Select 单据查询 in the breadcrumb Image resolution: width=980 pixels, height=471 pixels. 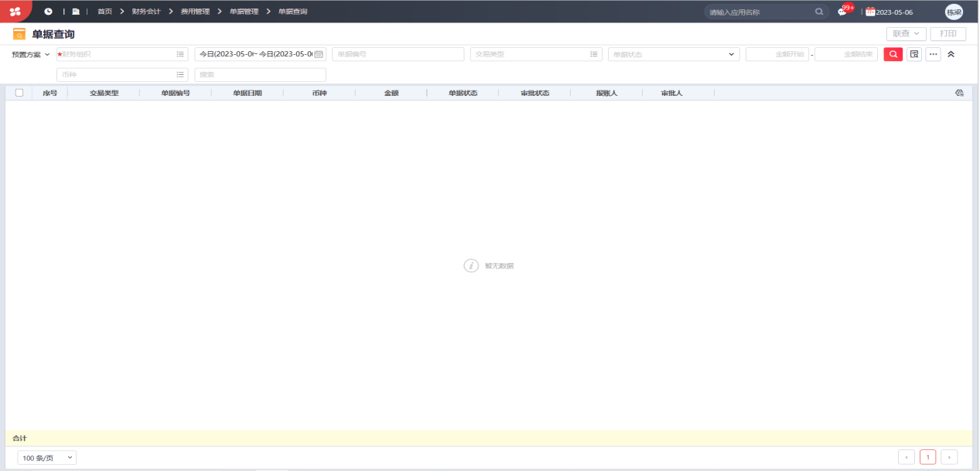292,12
